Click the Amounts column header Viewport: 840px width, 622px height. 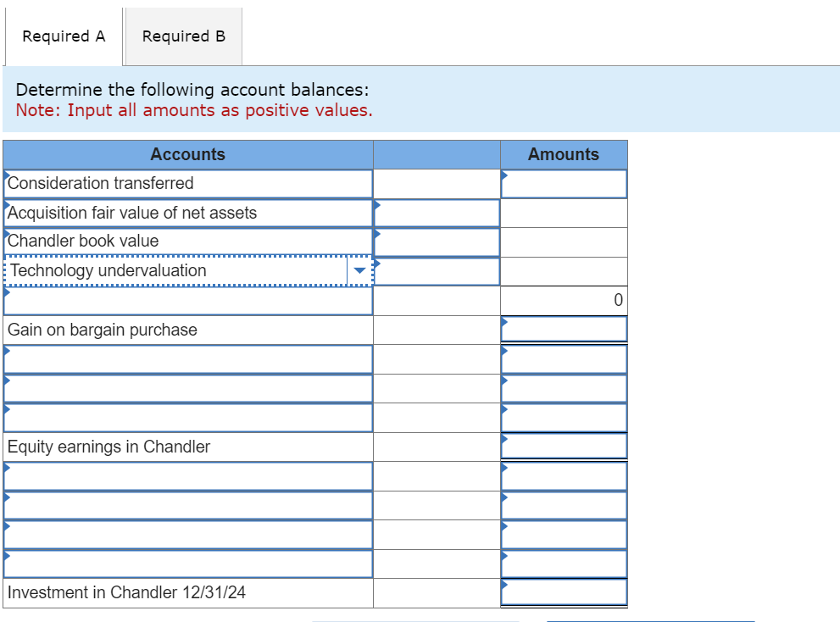coord(563,154)
